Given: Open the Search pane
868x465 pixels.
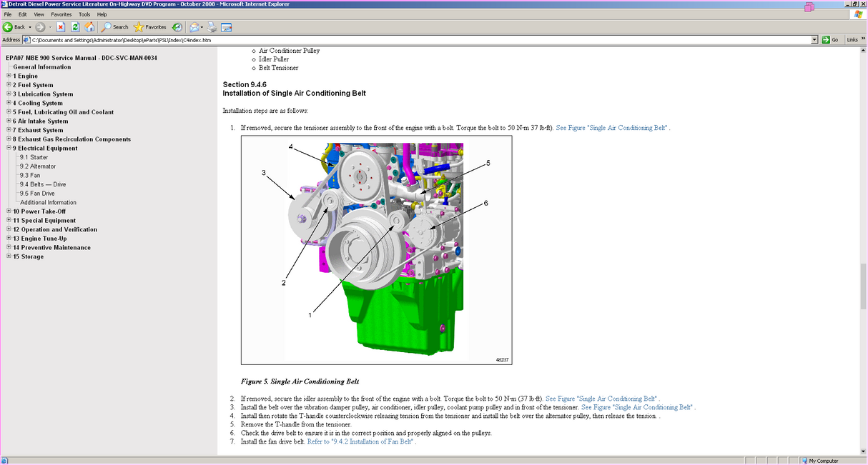Looking at the screenshot, I should pos(115,27).
